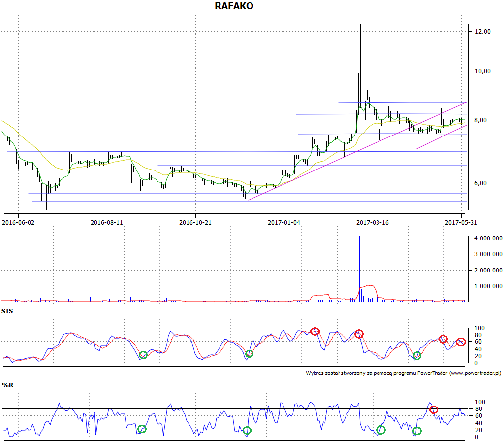Click the 3 000 000 volume label
Viewport: 504px width, 441px height.
point(488,254)
